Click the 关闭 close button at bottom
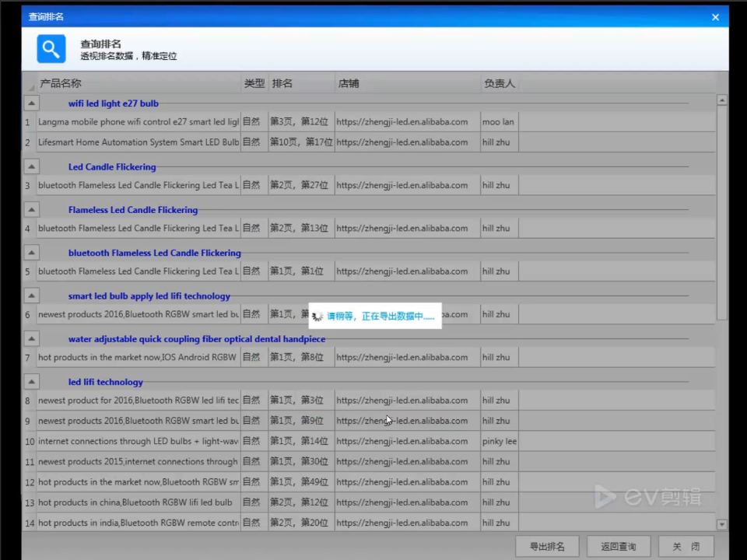Screen dimensions: 747x560 [686, 546]
